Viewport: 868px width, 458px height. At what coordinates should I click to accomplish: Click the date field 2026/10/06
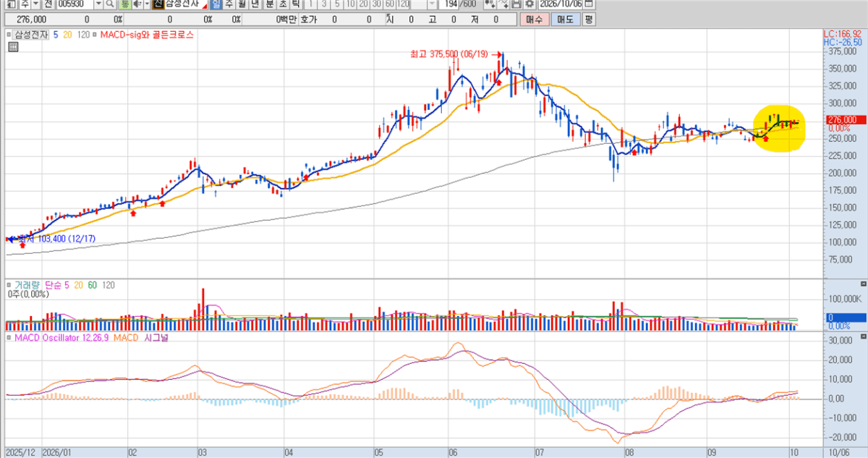561,4
